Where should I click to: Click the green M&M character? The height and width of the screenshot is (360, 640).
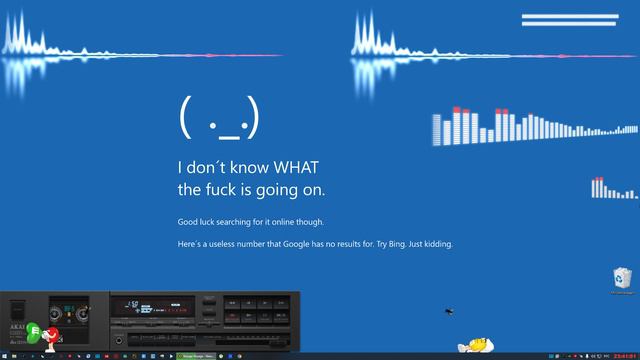pos(33,333)
